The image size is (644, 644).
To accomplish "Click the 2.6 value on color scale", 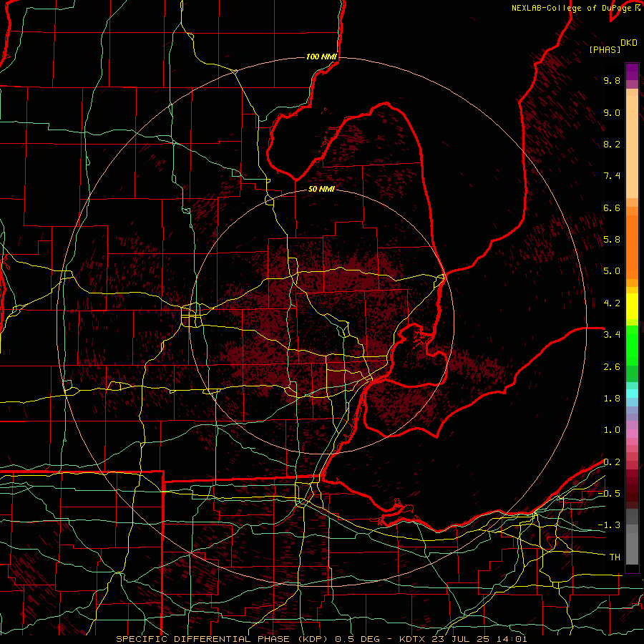I will [x=612, y=367].
